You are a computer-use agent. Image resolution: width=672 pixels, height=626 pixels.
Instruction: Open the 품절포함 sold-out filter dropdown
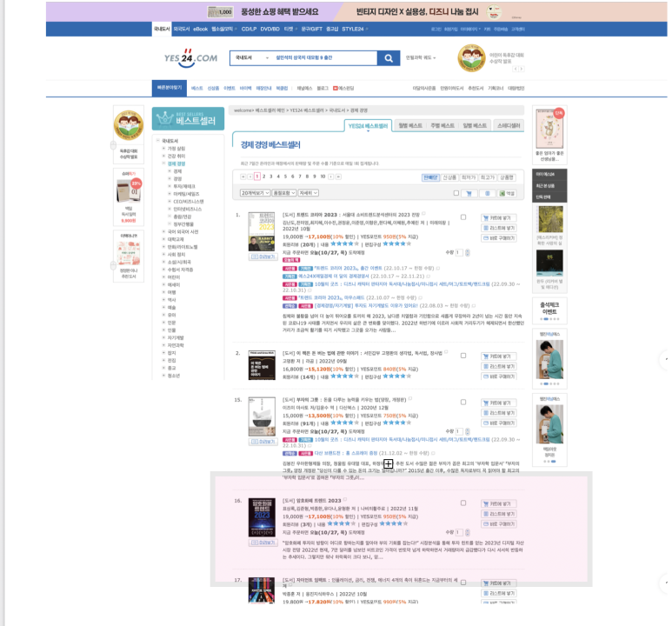[x=284, y=193]
